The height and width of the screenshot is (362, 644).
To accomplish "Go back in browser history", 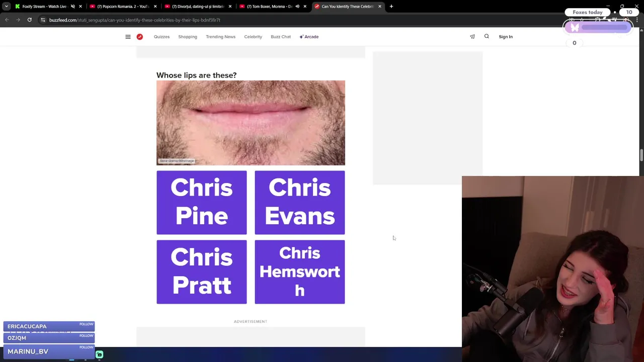I will [7, 20].
